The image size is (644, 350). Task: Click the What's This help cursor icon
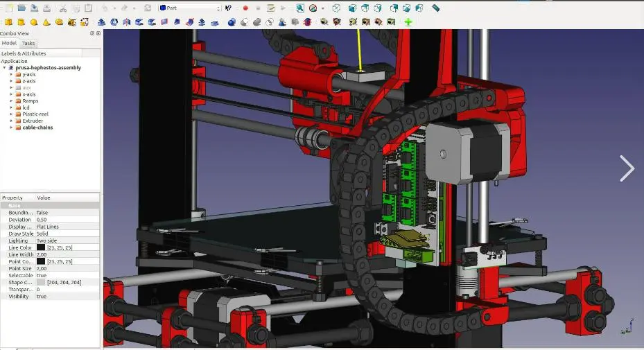[x=228, y=8]
